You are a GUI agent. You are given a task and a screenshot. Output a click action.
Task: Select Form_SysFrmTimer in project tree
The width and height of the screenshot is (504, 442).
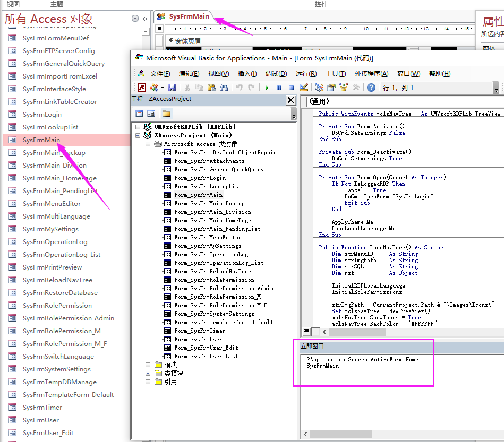pos(200,331)
